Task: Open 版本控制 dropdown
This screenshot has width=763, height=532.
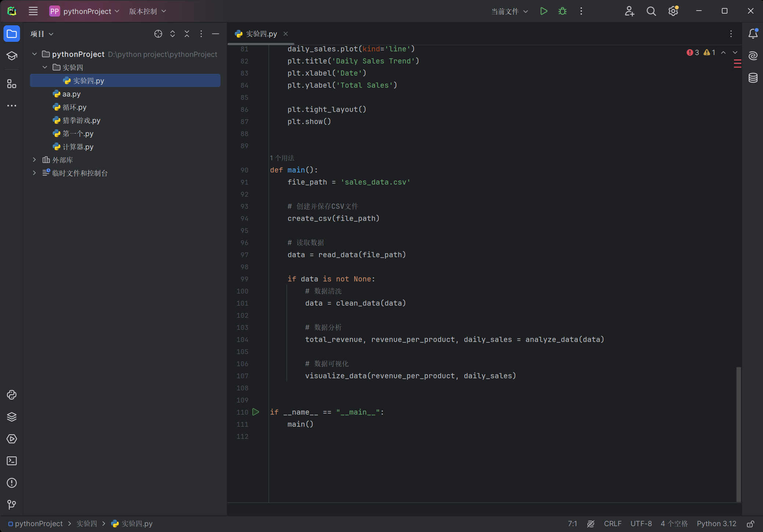Action: tap(148, 11)
